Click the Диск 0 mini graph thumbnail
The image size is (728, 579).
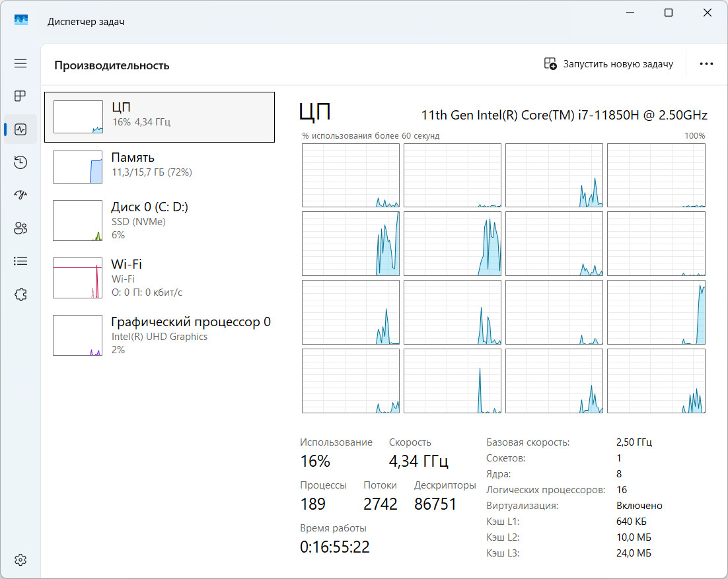[78, 221]
